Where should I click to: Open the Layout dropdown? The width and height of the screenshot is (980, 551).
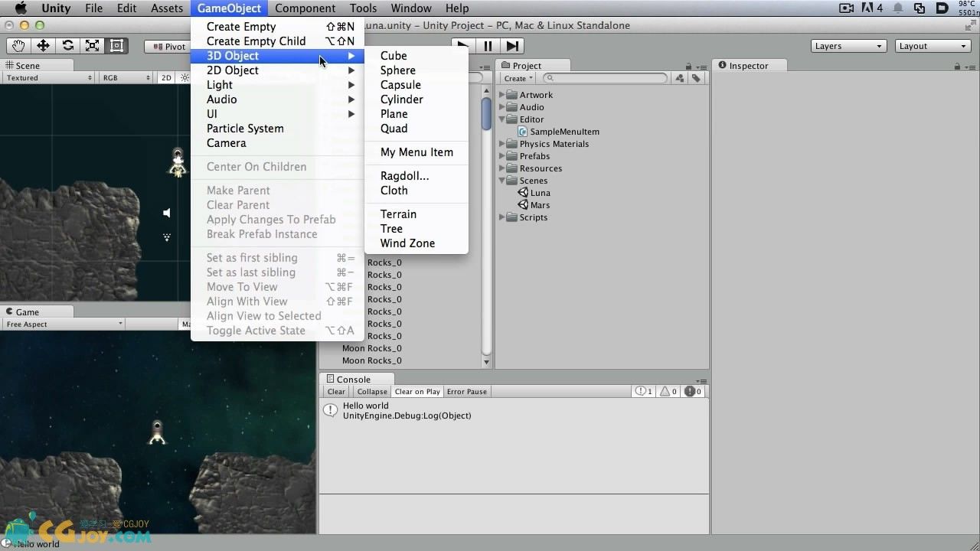933,46
